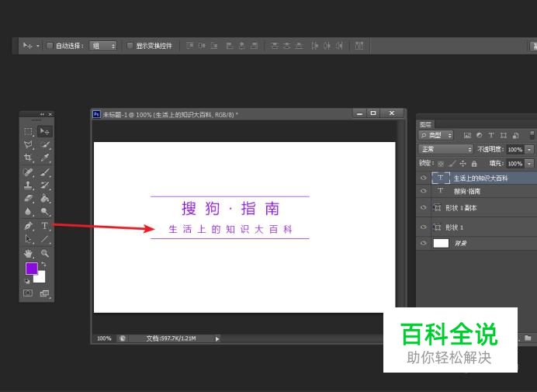The width and height of the screenshot is (537, 392).
Task: Select the Move tool in toolbox
Action: click(44, 132)
